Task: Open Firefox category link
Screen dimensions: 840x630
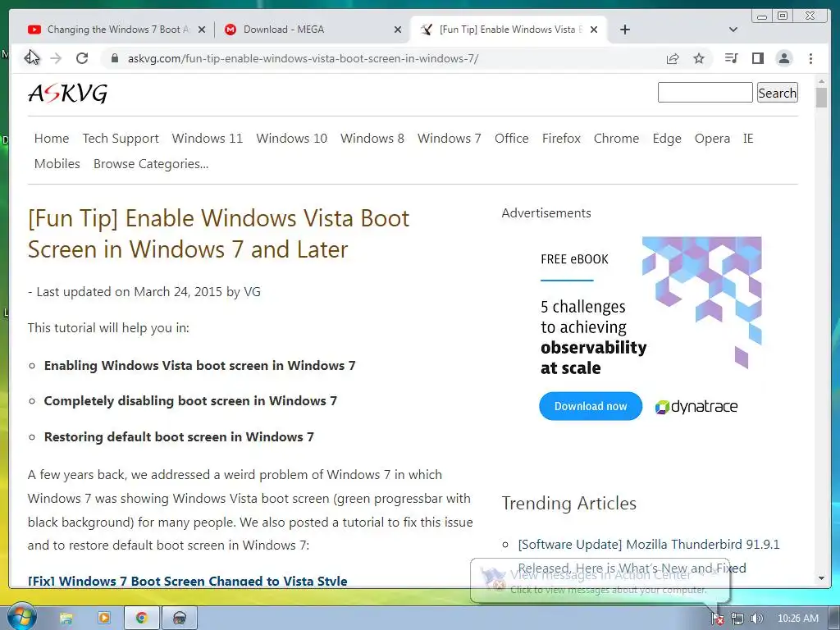Action: pyautogui.click(x=561, y=138)
